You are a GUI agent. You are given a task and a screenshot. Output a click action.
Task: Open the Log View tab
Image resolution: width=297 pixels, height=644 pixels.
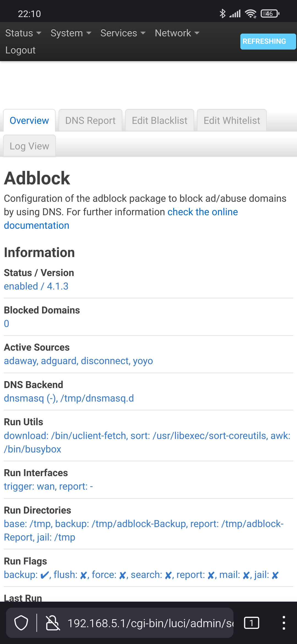29,146
